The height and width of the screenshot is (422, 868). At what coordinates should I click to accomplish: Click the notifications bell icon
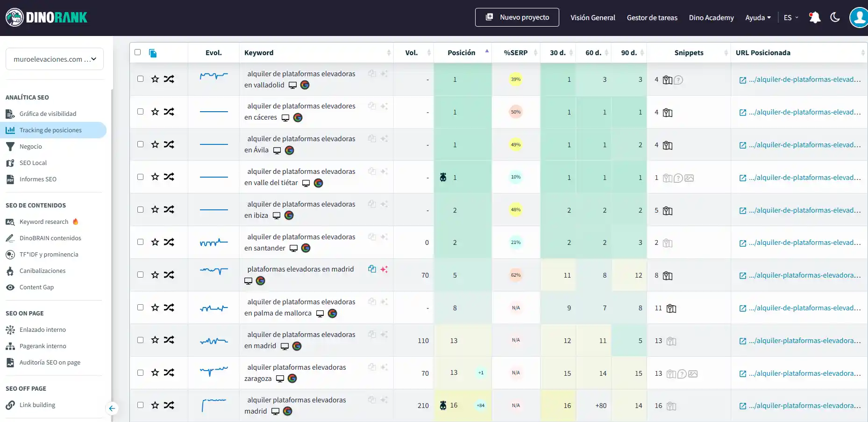(x=815, y=18)
